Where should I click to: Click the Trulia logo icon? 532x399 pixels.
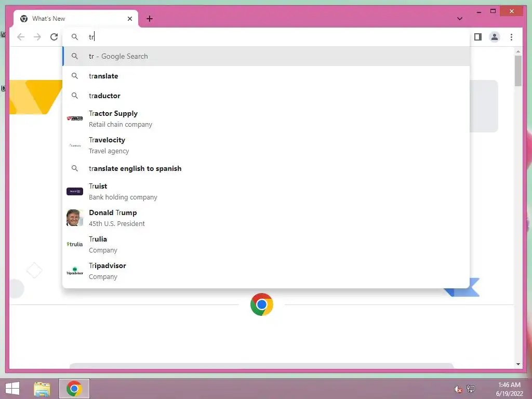click(x=75, y=244)
